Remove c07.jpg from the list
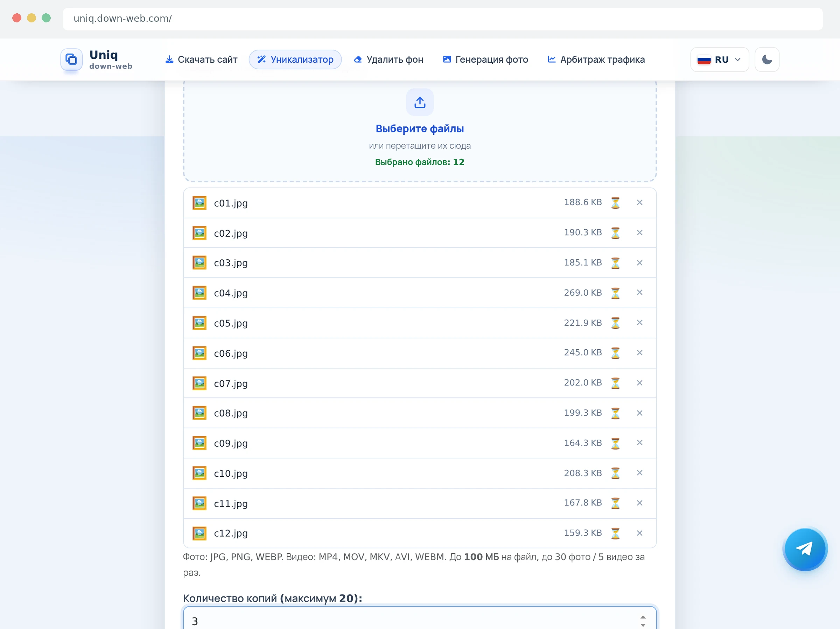The image size is (840, 629). (x=639, y=383)
